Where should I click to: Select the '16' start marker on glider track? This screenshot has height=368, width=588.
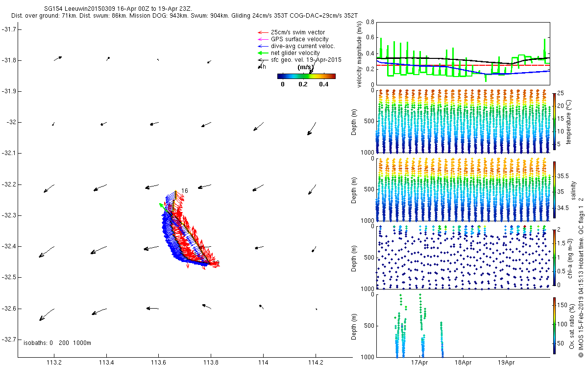click(184, 191)
